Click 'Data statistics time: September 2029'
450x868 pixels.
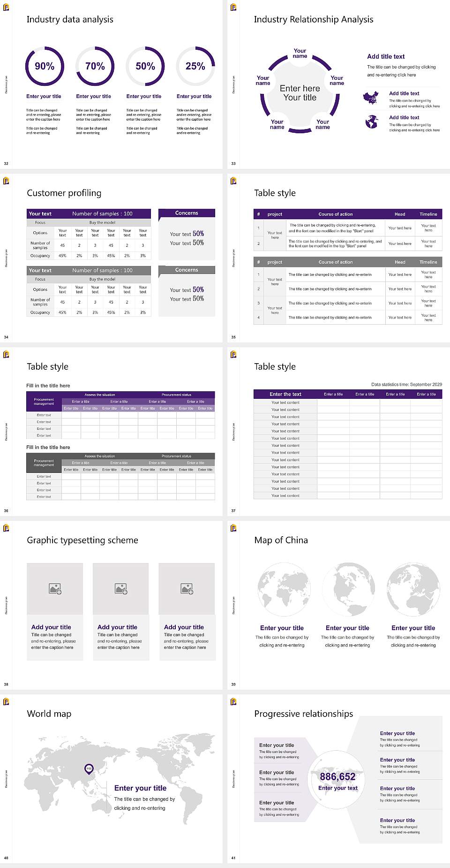[x=406, y=384]
